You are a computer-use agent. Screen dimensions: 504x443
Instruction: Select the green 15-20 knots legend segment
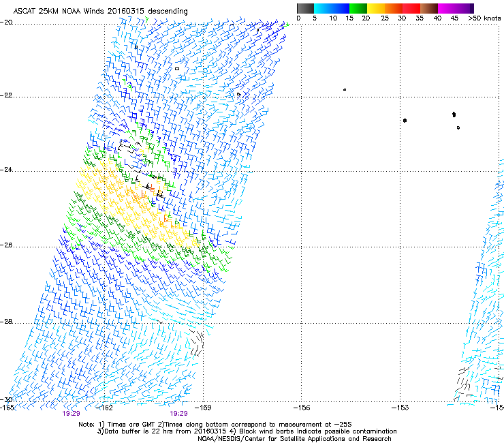point(358,8)
